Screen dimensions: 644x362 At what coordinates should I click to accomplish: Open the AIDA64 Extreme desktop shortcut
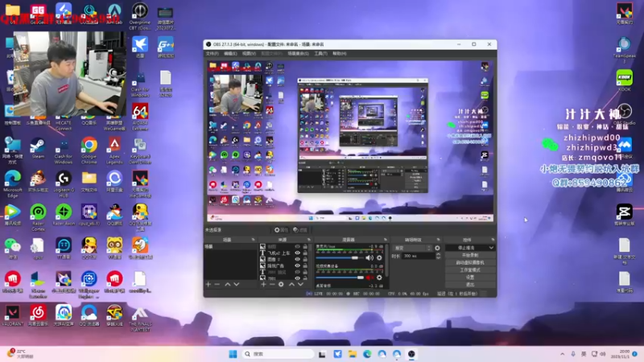click(x=140, y=117)
